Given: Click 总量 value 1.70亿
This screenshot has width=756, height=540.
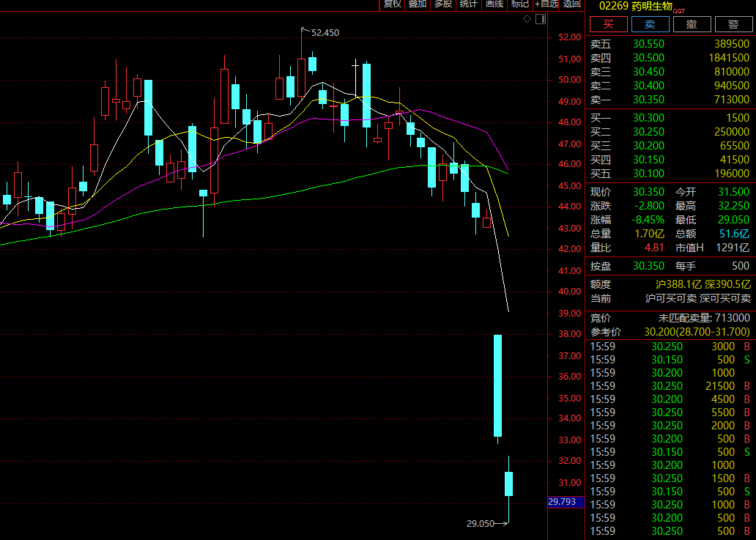Looking at the screenshot, I should 650,234.
